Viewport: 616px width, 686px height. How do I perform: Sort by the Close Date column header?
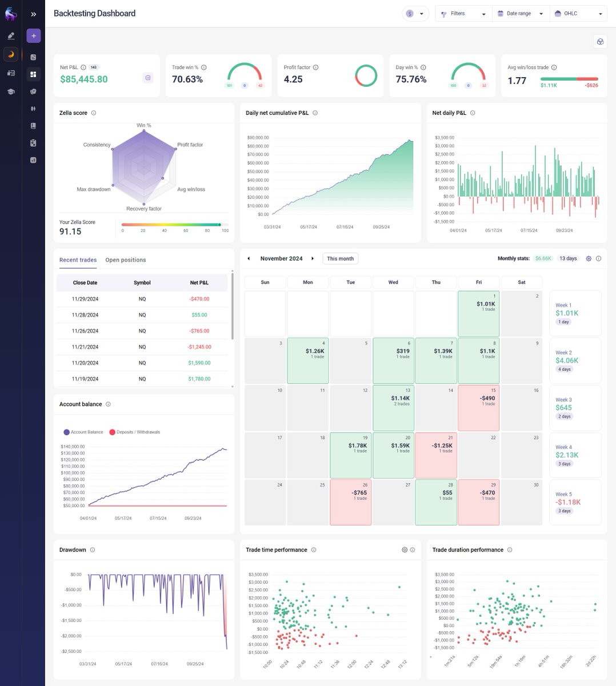tap(85, 283)
